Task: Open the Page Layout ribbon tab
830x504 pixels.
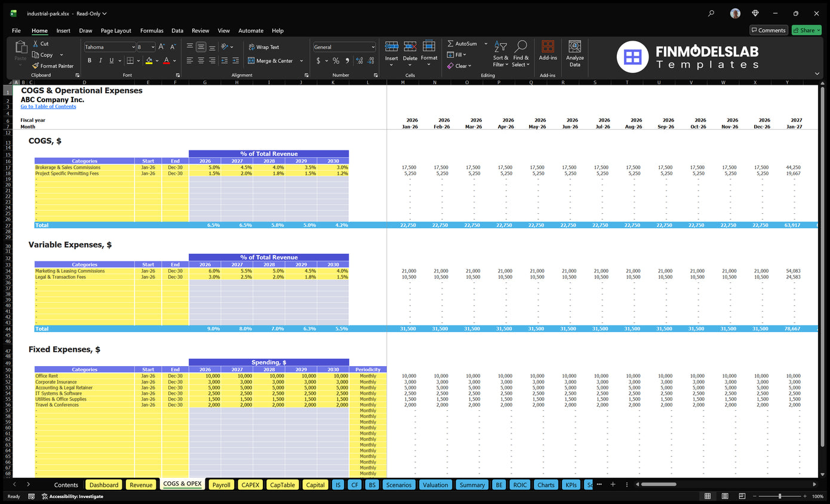Action: pos(116,30)
